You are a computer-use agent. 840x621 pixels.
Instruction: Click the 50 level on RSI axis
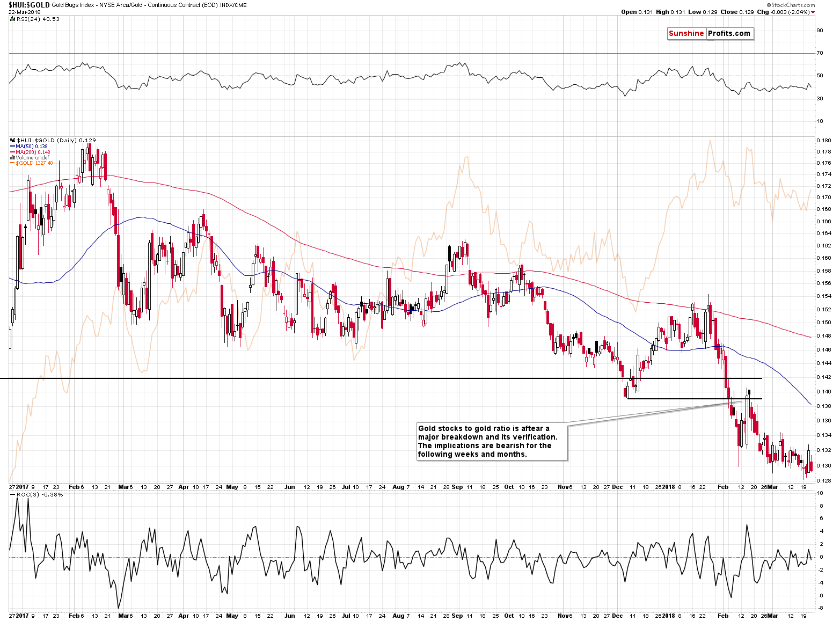[x=820, y=75]
